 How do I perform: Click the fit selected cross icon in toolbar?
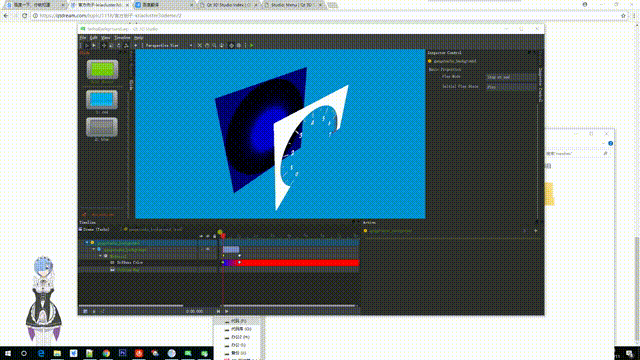[199, 45]
